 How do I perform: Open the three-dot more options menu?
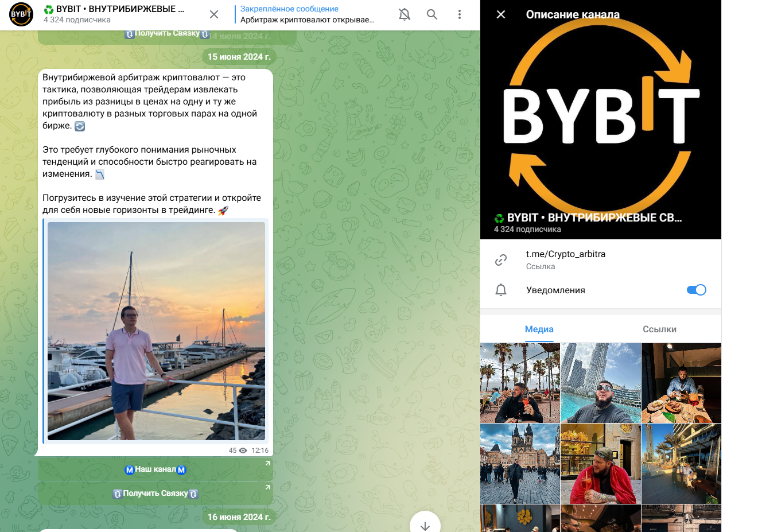coord(459,14)
